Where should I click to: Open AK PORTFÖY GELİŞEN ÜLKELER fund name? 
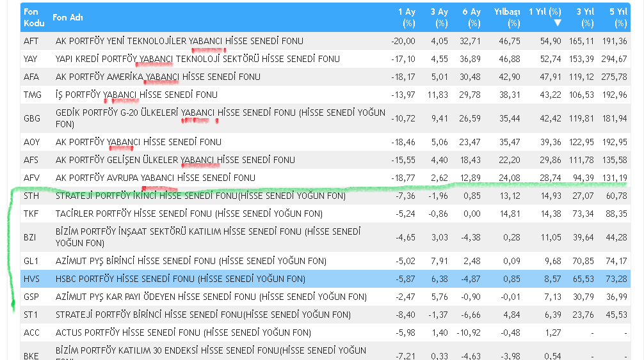[x=175, y=160]
